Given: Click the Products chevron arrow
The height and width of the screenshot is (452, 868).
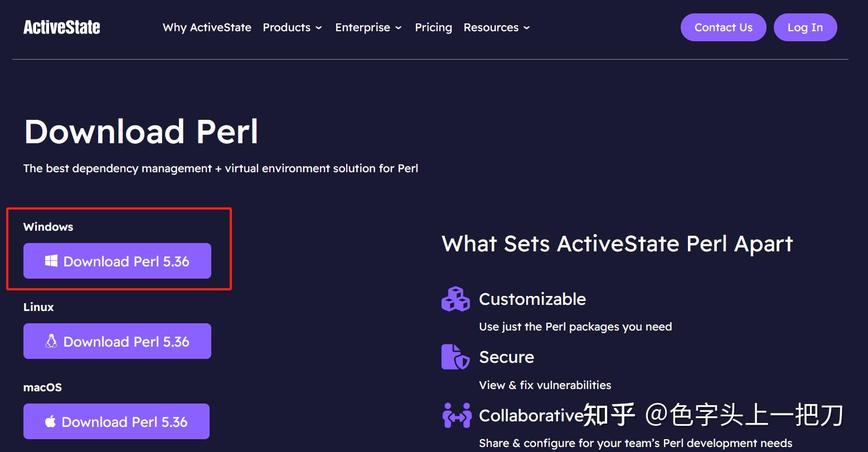Looking at the screenshot, I should click(x=319, y=28).
